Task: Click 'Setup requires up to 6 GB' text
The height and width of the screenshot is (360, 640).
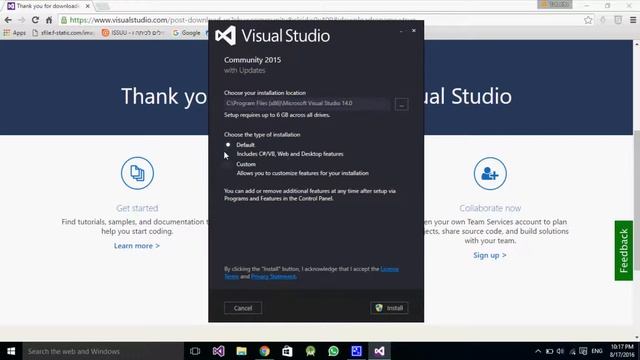Action: 277,115
